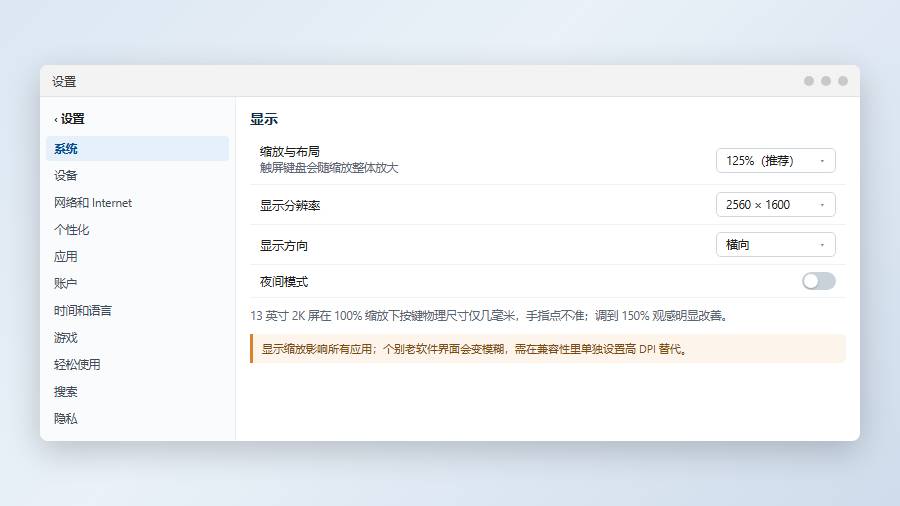Open 账户 settings category
The width and height of the screenshot is (900, 506).
137,283
